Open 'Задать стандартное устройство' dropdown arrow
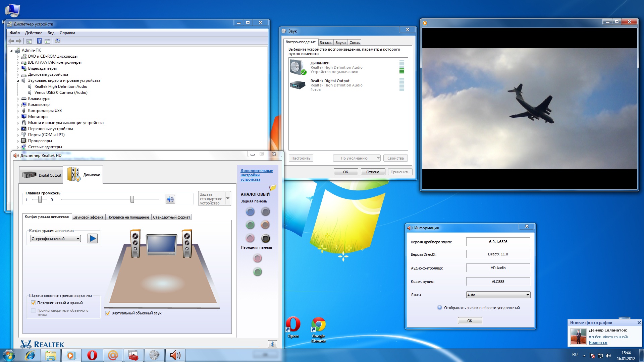 [228, 198]
